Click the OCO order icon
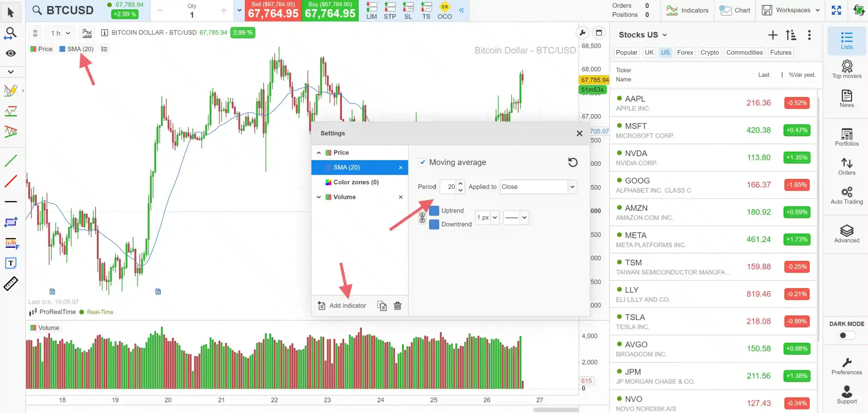Screen dimensions: 868x413 tap(445, 11)
